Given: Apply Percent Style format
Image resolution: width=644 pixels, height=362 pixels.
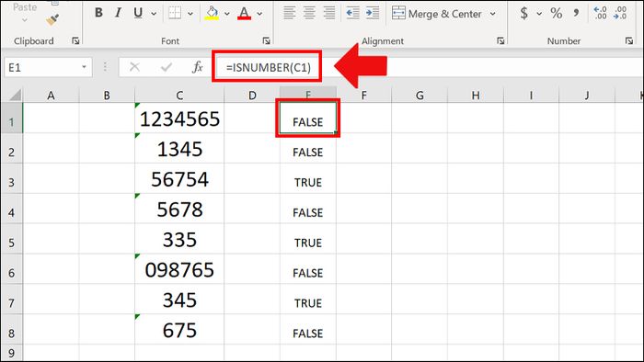Looking at the screenshot, I should pos(556,13).
